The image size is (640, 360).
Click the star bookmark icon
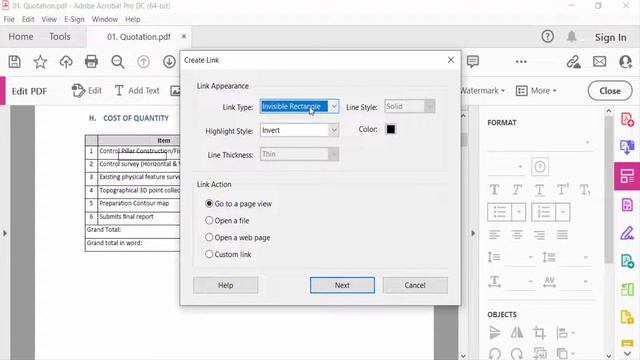pos(40,62)
